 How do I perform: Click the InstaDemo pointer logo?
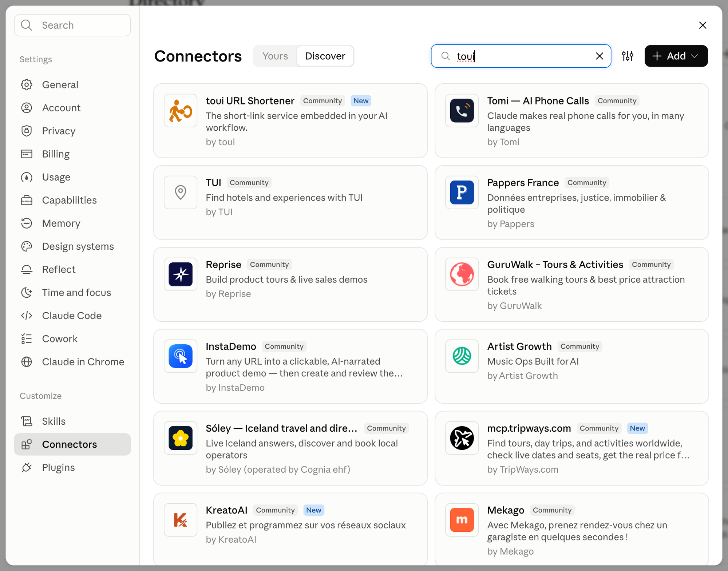click(x=181, y=356)
